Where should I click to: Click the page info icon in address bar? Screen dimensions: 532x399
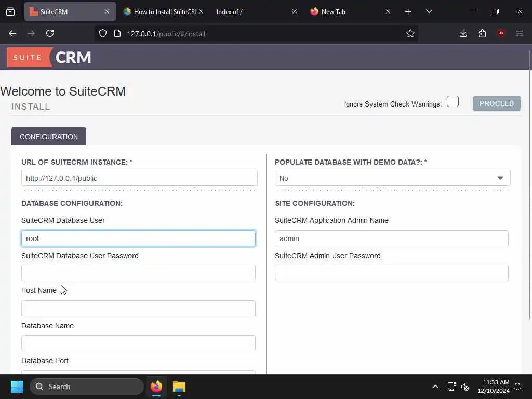point(117,33)
